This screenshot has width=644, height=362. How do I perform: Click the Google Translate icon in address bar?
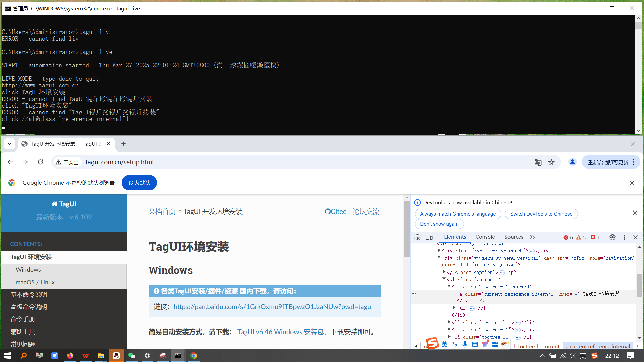538,162
